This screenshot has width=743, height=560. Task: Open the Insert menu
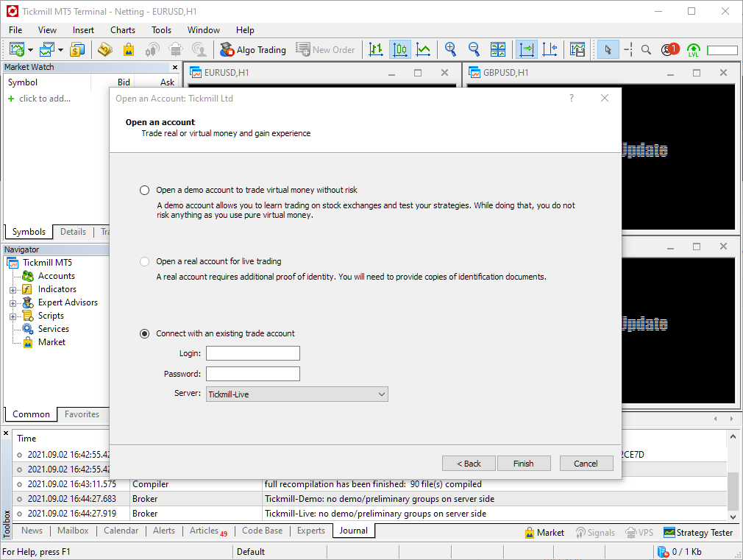click(83, 30)
